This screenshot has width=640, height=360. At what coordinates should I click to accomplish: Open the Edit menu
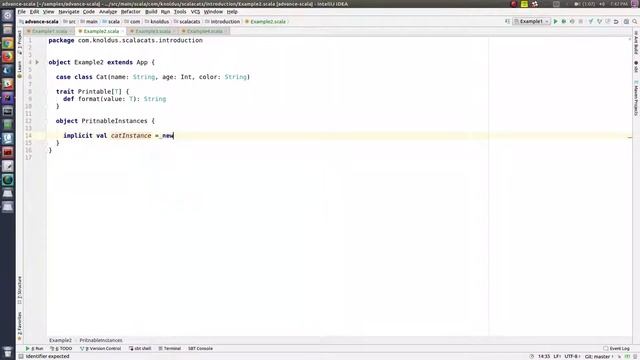34,12
